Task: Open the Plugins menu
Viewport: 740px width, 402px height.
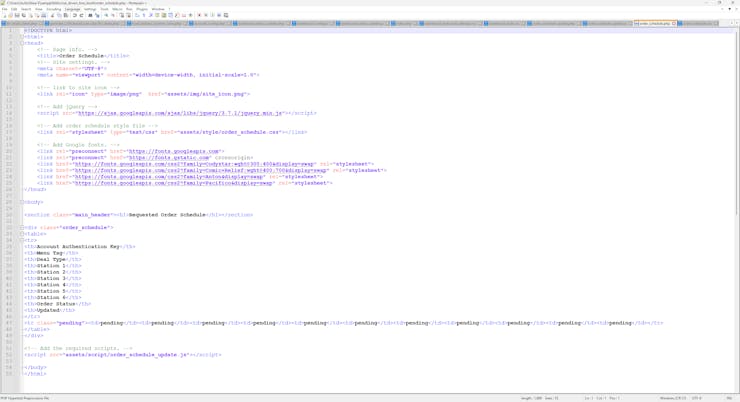Action: pos(142,9)
